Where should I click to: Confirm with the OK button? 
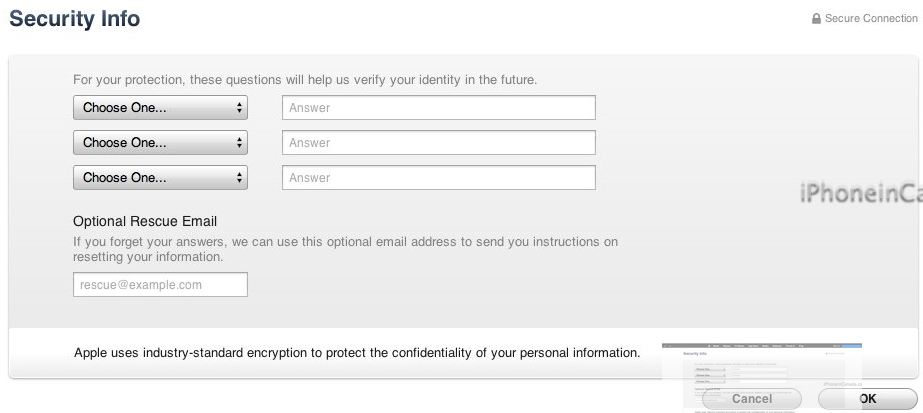868,399
